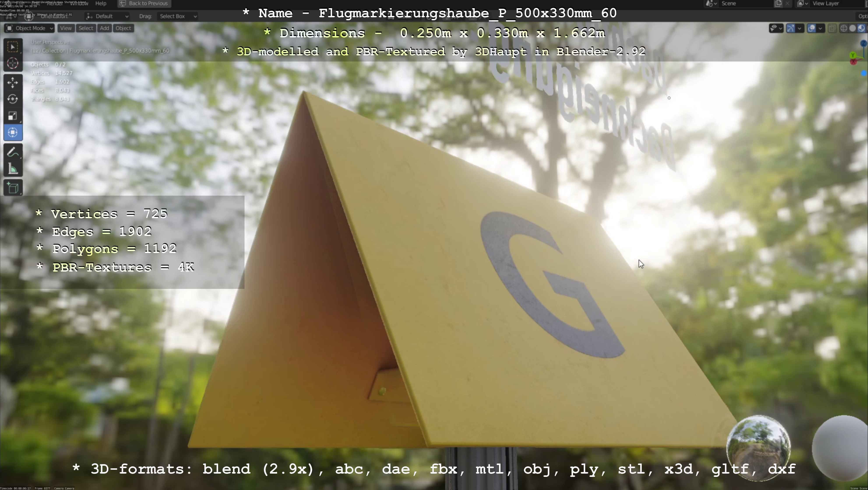868x490 pixels.
Task: Click the Back to Previous button
Action: click(x=144, y=3)
